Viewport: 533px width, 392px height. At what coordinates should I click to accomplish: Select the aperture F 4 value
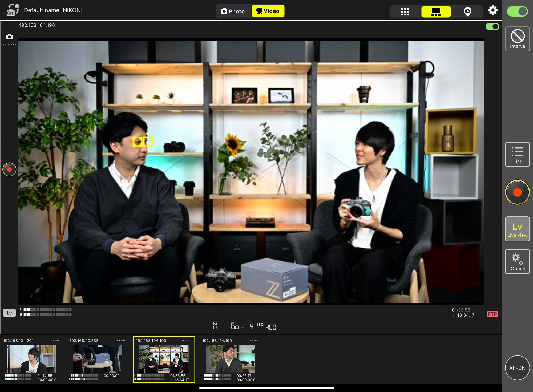[248, 326]
